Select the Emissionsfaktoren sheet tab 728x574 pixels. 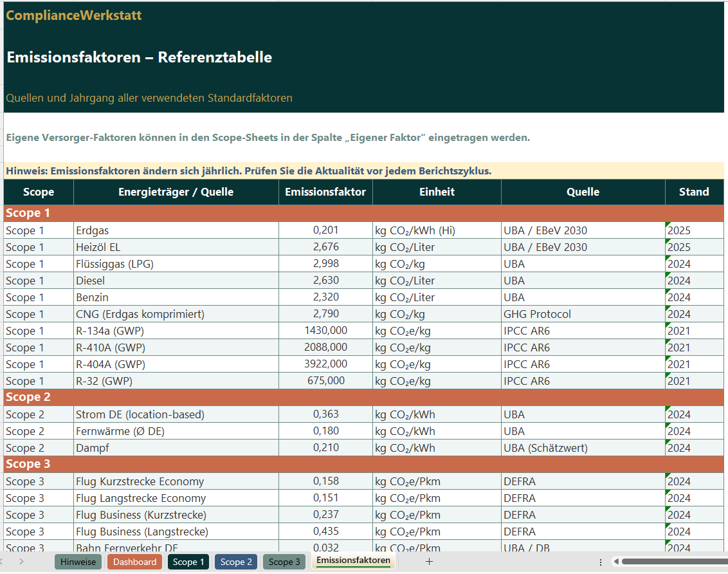(x=353, y=560)
